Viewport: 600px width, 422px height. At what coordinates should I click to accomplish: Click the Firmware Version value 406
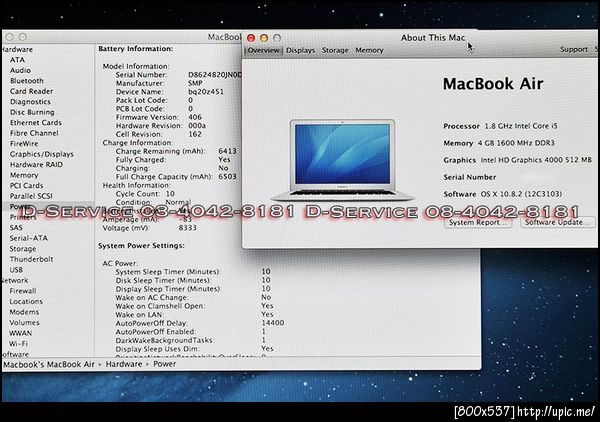(x=195, y=117)
